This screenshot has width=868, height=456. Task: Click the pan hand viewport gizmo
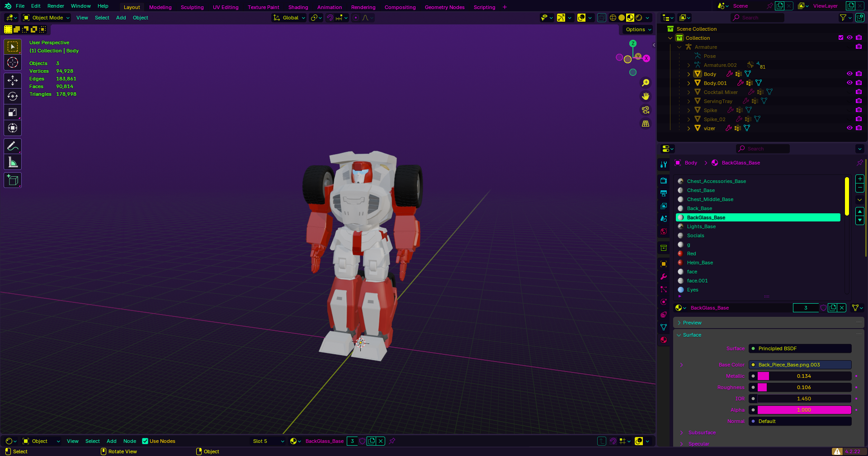(646, 96)
